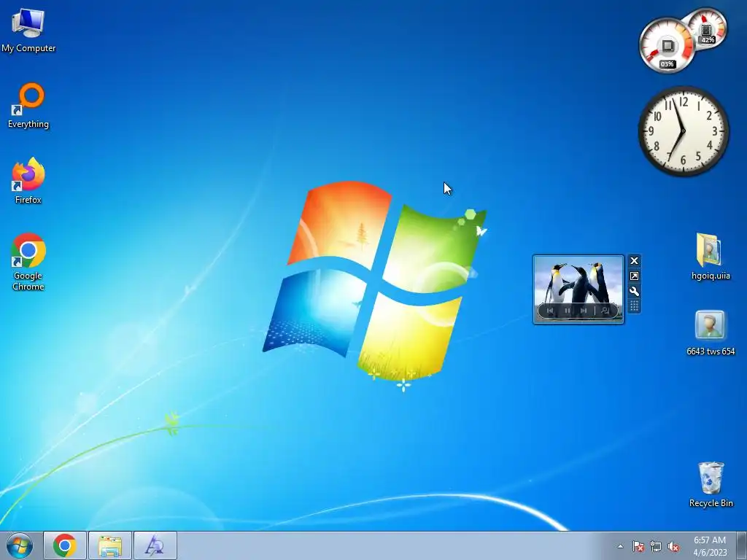Image resolution: width=747 pixels, height=560 pixels.
Task: Skip to next slideshow picture
Action: click(584, 311)
